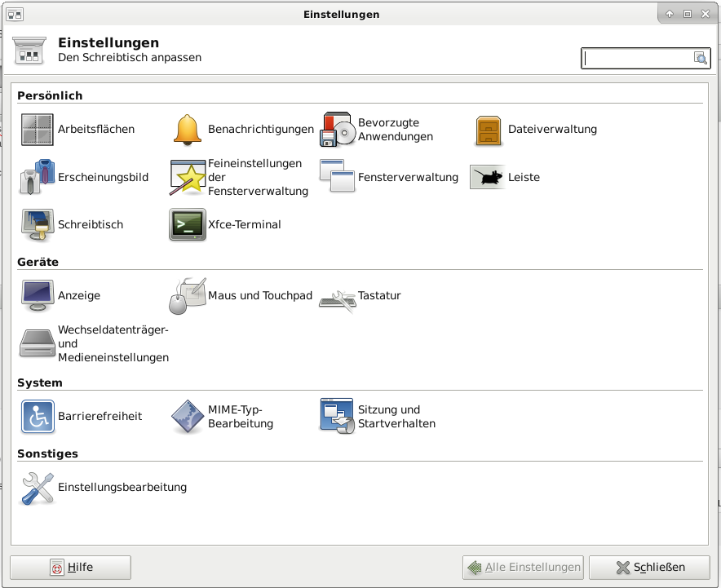Focus the settings search input field
721x588 pixels.
646,59
